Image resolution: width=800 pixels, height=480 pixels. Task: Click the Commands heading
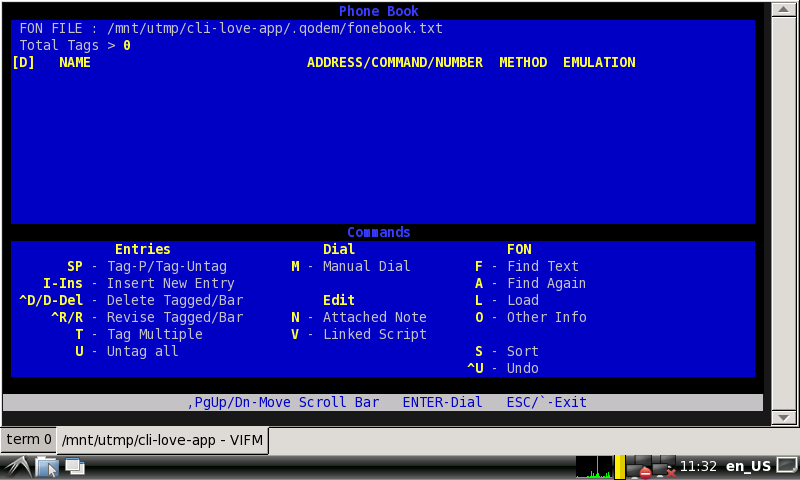pos(379,232)
